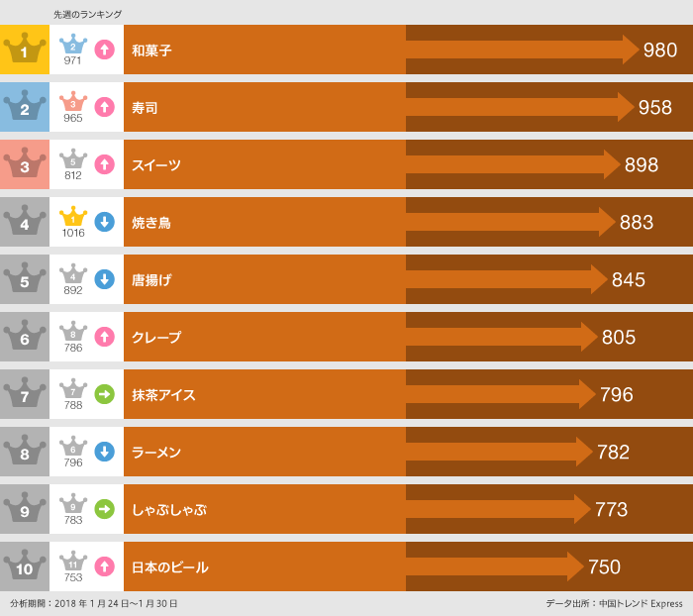Click the 980 score value
The height and width of the screenshot is (616, 693).
[660, 51]
